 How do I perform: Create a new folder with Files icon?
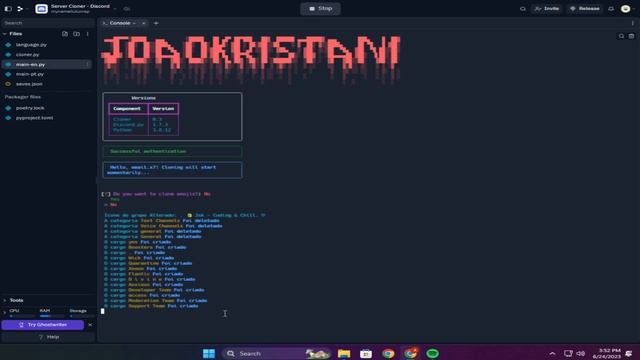coord(76,34)
